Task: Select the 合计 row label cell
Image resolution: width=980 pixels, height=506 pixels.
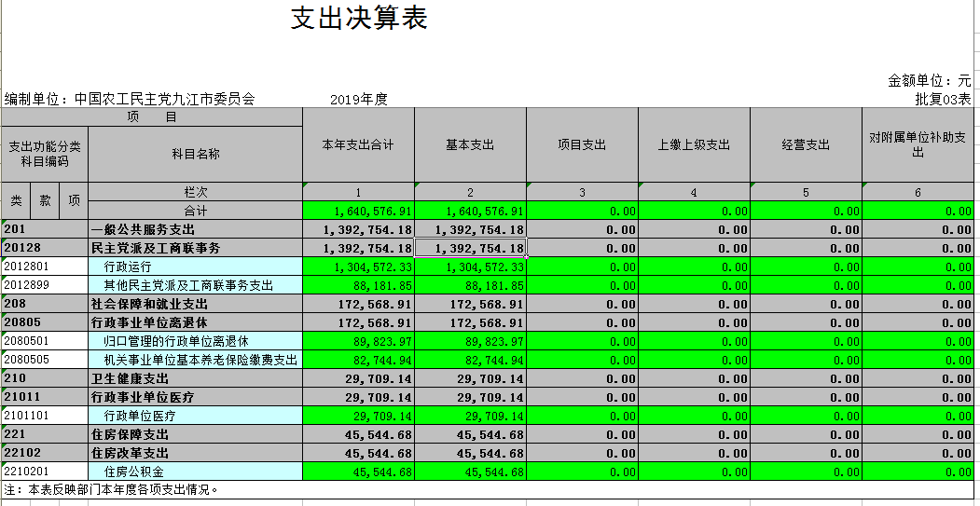Action: 195,212
